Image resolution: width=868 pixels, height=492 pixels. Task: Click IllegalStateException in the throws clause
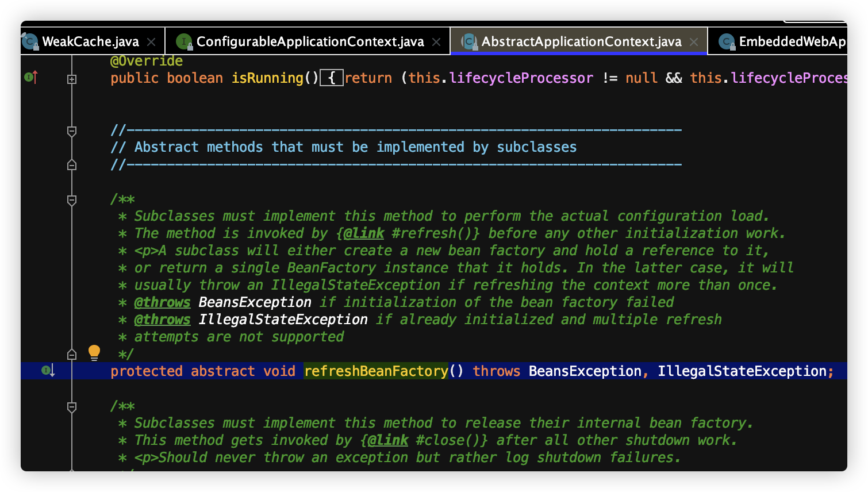coord(742,371)
